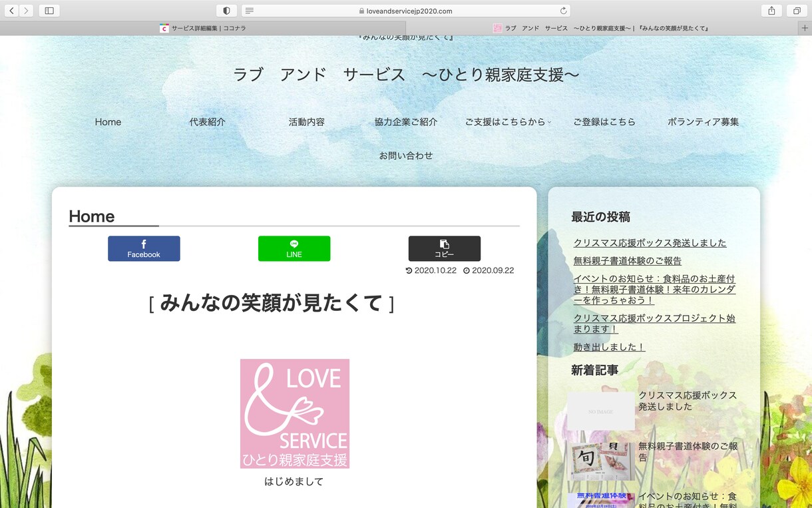Click address bar showing loveandservicejp2020.com
The image size is (812, 508).
[x=406, y=11]
